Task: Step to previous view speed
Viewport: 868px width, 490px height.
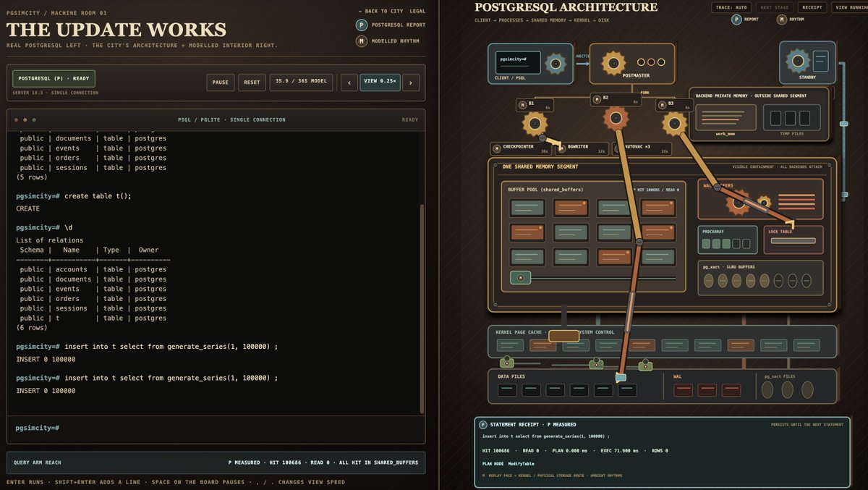Action: [349, 82]
